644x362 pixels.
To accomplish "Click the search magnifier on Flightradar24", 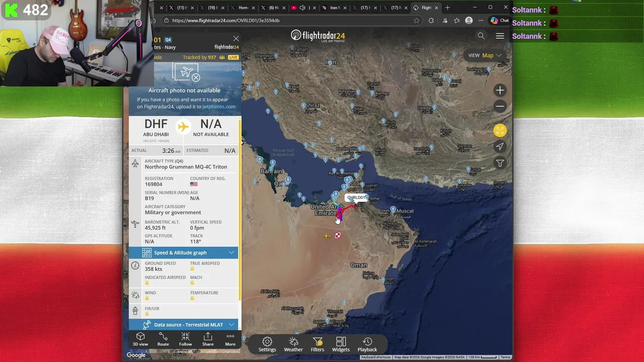I will click(481, 36).
